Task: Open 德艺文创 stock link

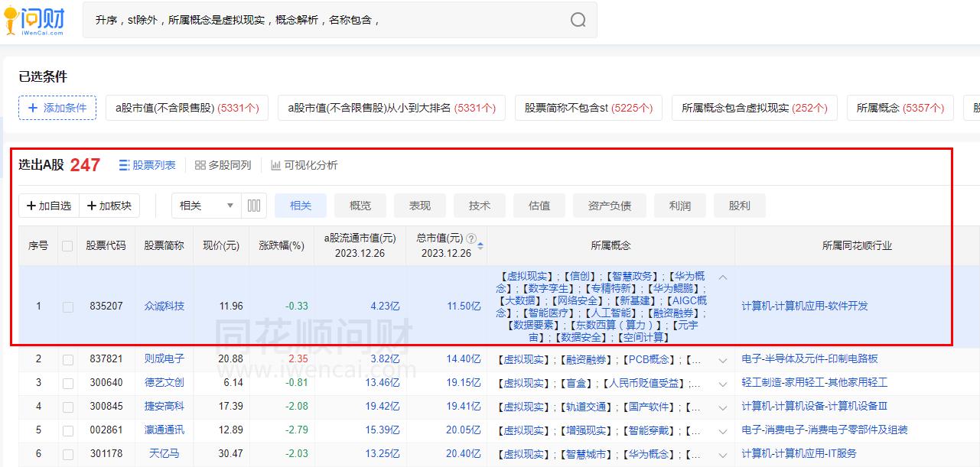Action: (164, 383)
